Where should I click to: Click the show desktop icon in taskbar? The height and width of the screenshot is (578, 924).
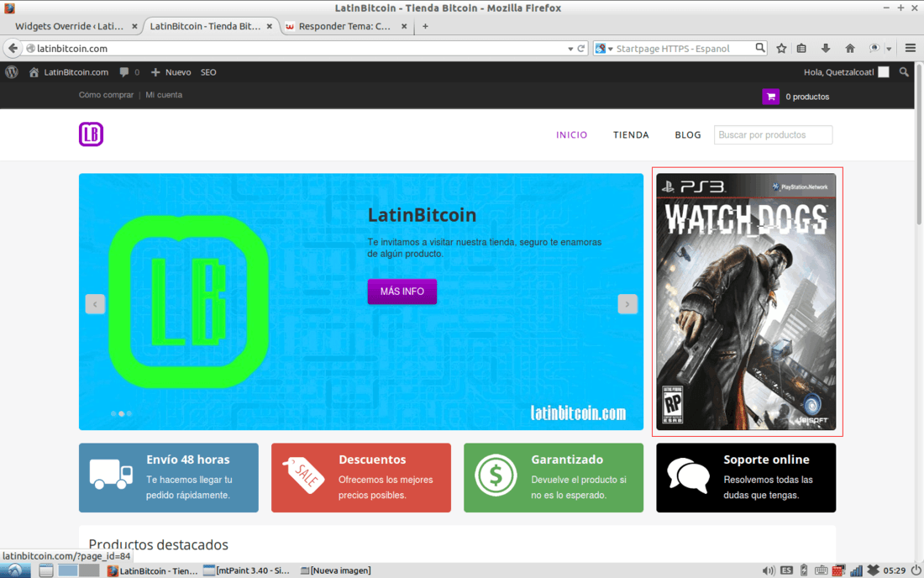(46, 570)
